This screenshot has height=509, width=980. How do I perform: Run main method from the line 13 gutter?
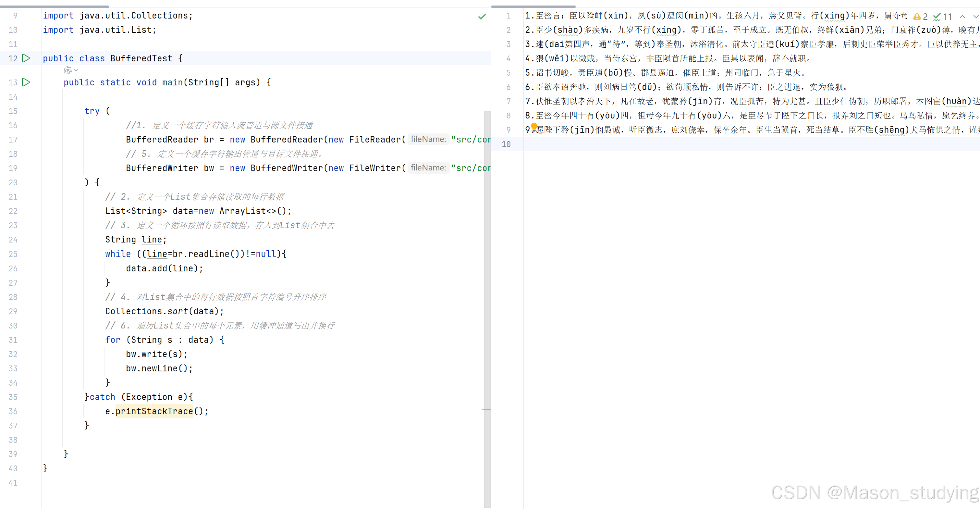(x=26, y=82)
